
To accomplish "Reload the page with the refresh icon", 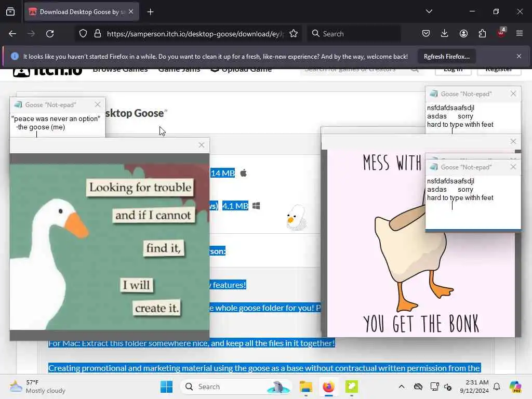I will [50, 34].
